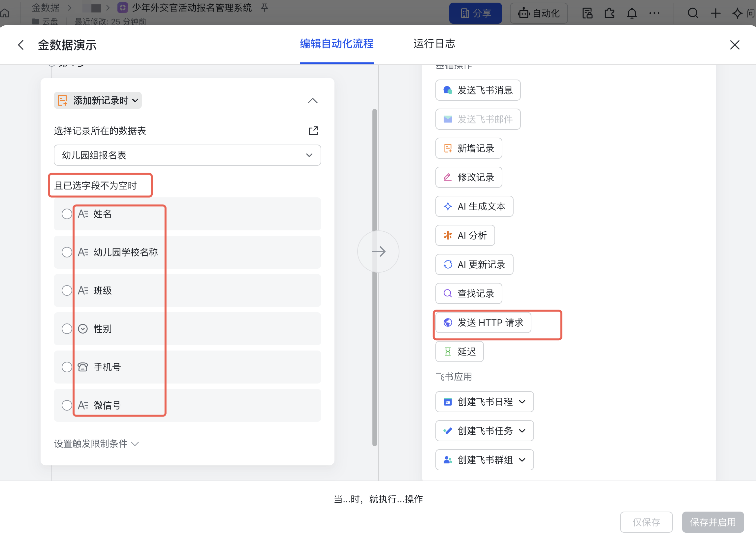Collapse the trigger card with up chevron
Viewport: 756px width, 538px height.
pos(312,101)
